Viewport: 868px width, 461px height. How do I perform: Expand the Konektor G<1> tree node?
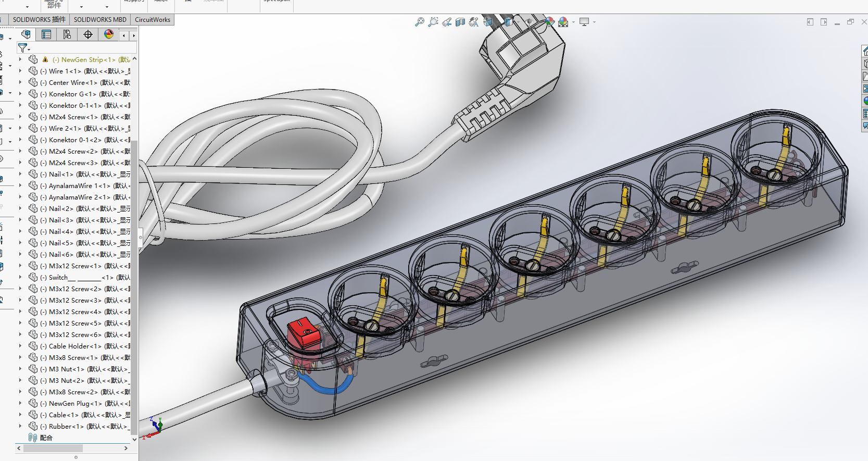point(20,94)
